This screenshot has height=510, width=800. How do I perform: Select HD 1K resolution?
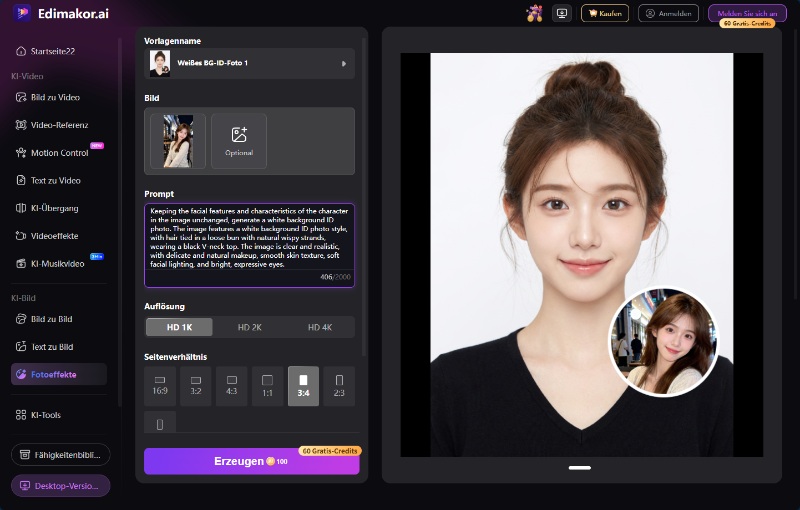pyautogui.click(x=179, y=327)
